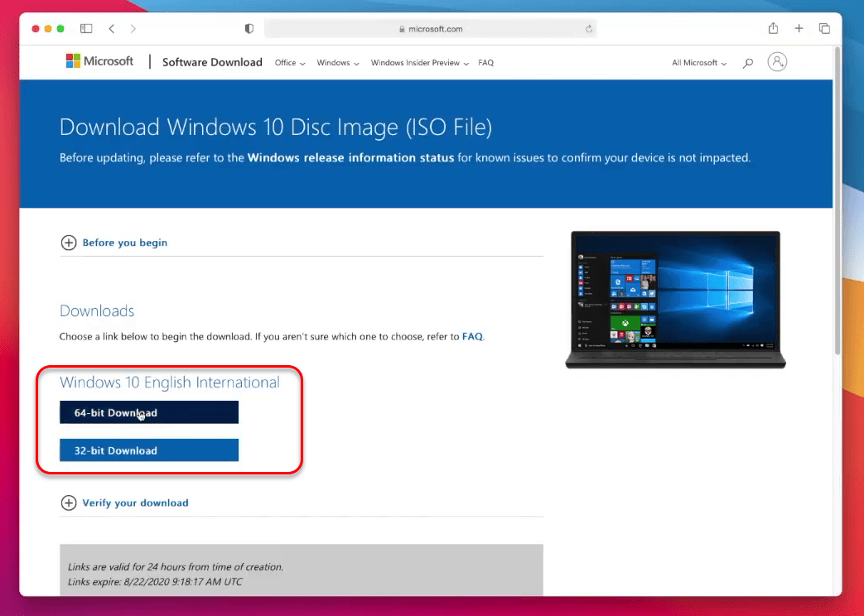
Task: Open the Windows Insider Preview dropdown
Action: [420, 63]
